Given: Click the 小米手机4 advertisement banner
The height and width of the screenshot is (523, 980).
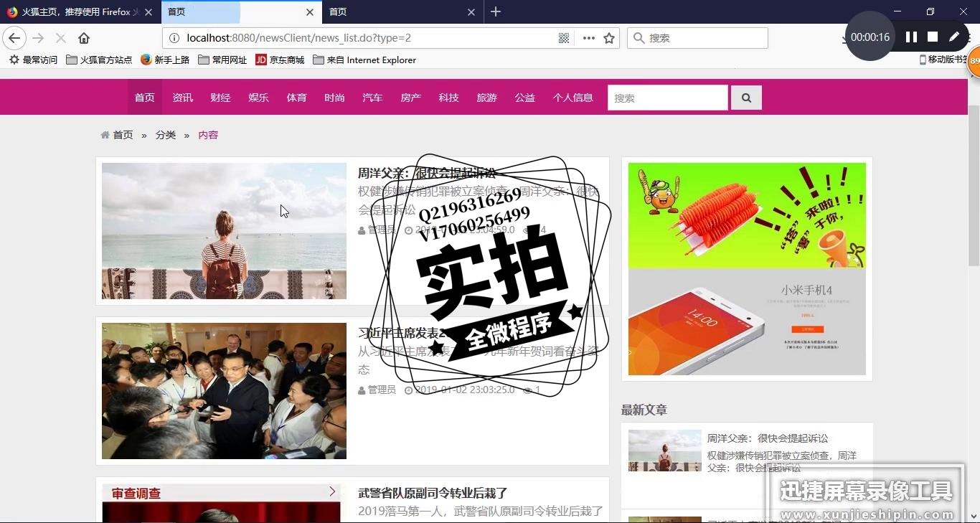Looking at the screenshot, I should (747, 321).
